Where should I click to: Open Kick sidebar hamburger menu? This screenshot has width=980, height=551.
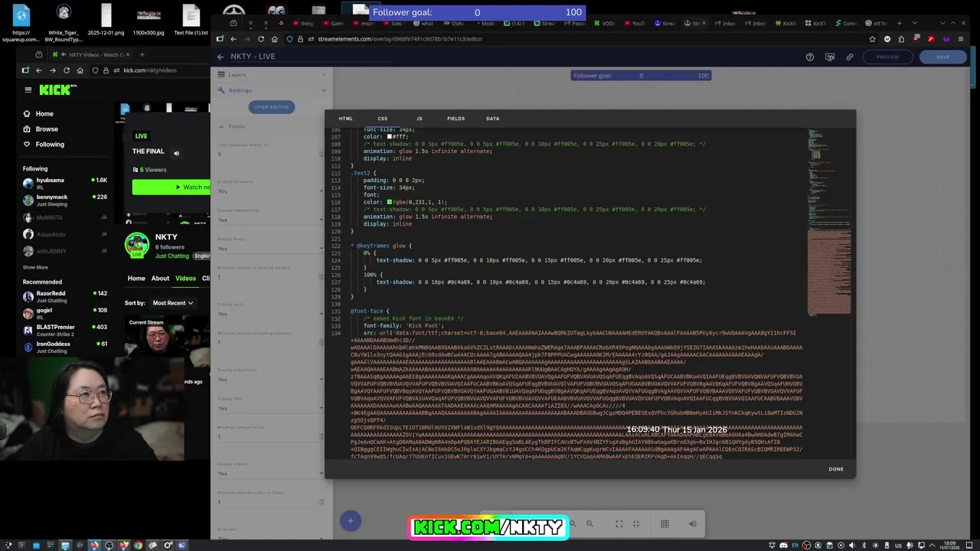tap(28, 90)
